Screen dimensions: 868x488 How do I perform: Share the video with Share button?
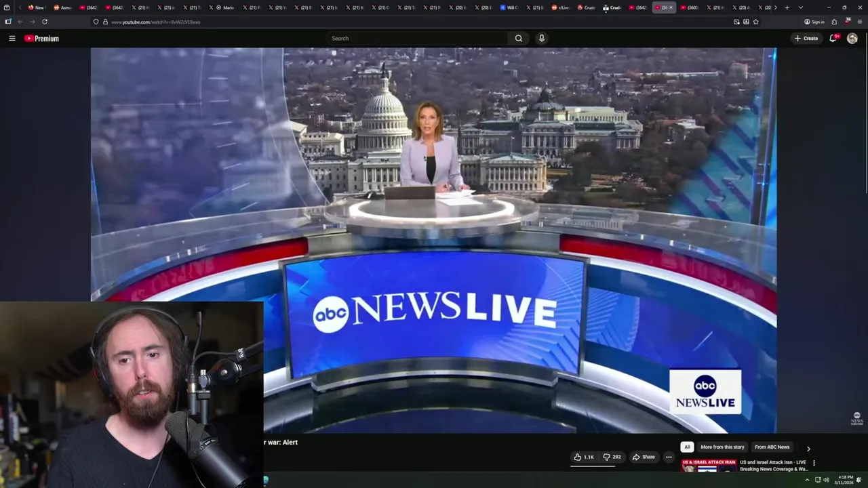[x=644, y=457]
